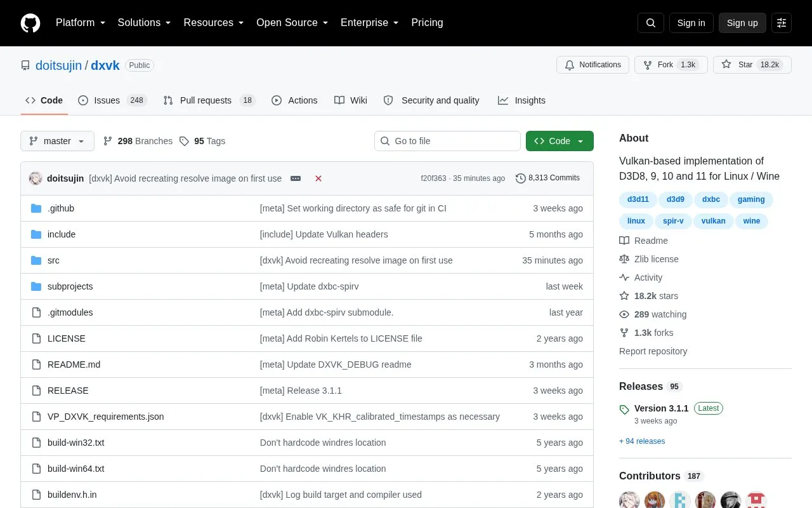Open the Pricing link
The image size is (812, 508).
pos(427,23)
